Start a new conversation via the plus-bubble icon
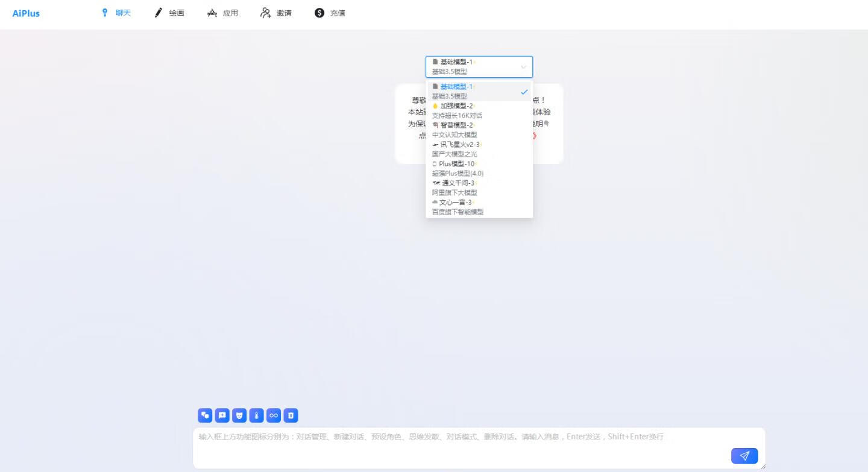This screenshot has height=472, width=868. click(x=222, y=415)
